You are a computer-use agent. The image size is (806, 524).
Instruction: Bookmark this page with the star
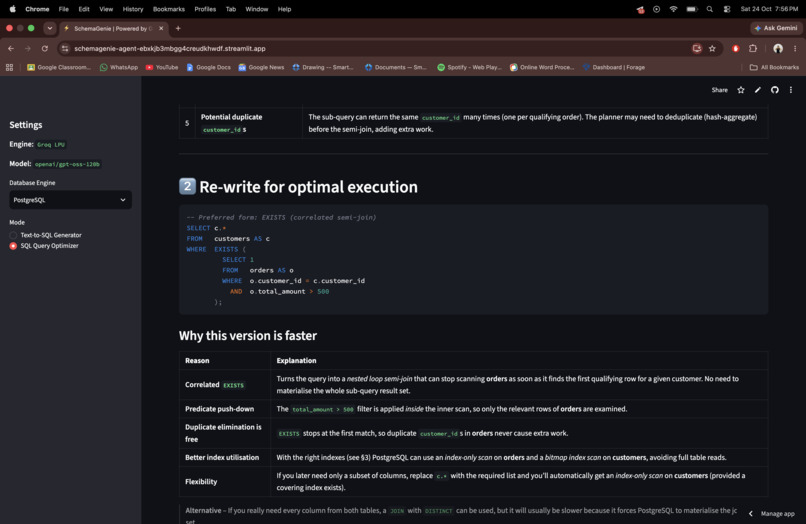712,48
